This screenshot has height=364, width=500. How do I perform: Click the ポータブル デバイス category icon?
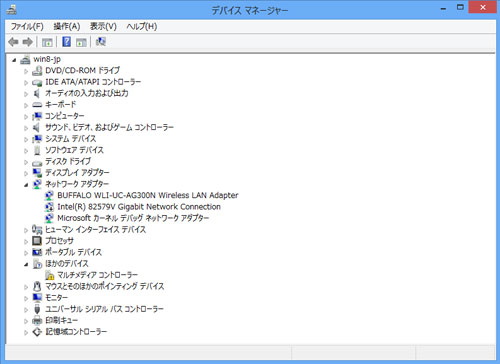point(37,252)
